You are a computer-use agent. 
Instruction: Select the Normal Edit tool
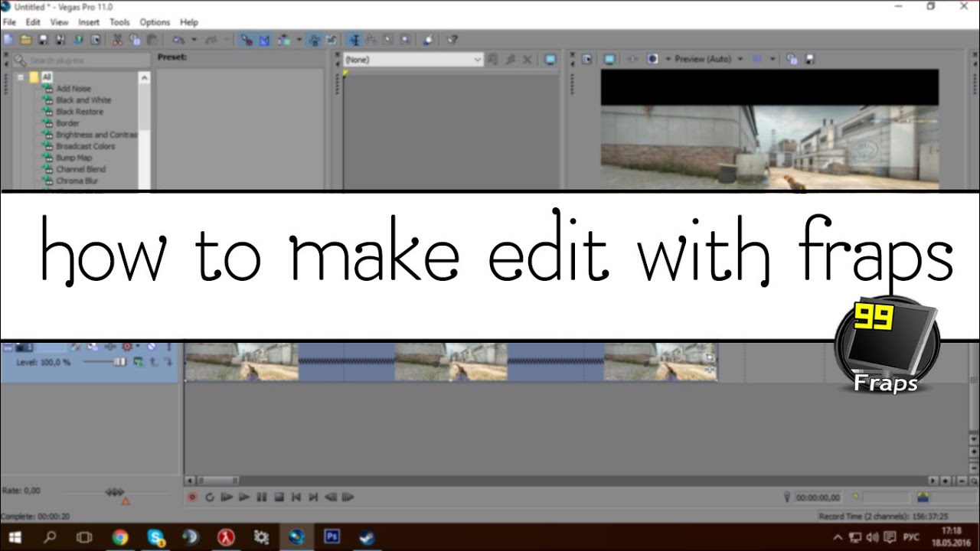(354, 40)
